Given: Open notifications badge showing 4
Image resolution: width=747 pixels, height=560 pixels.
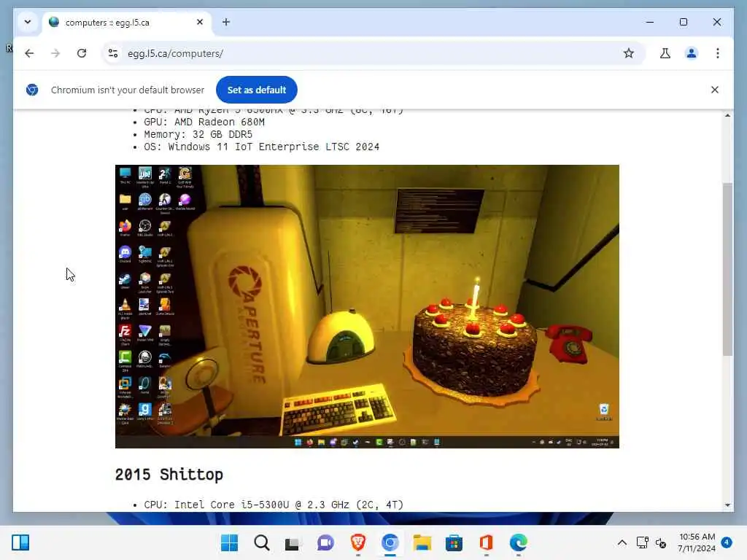Looking at the screenshot, I should pos(727,542).
